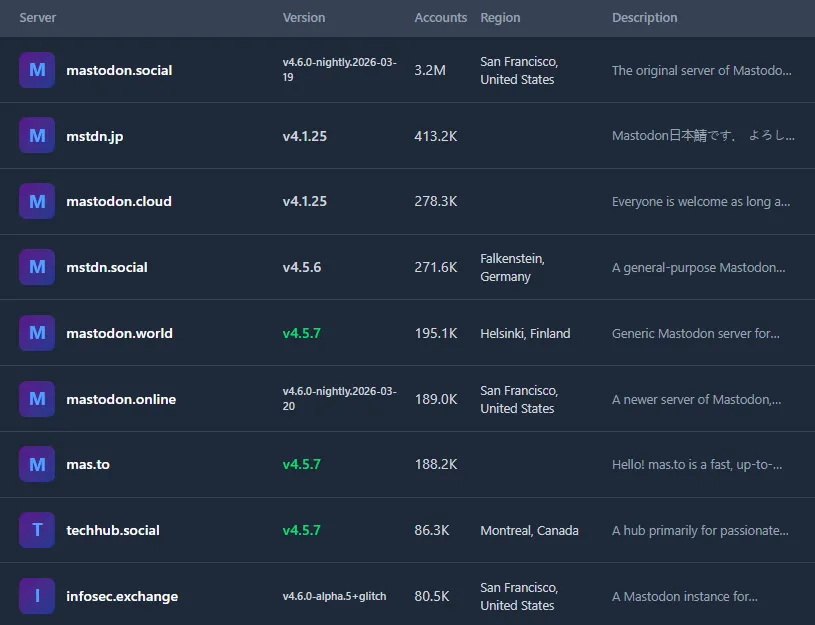Click the mastodon.cloud server avatar icon
Viewport: 815px width, 625px height.
[37, 201]
